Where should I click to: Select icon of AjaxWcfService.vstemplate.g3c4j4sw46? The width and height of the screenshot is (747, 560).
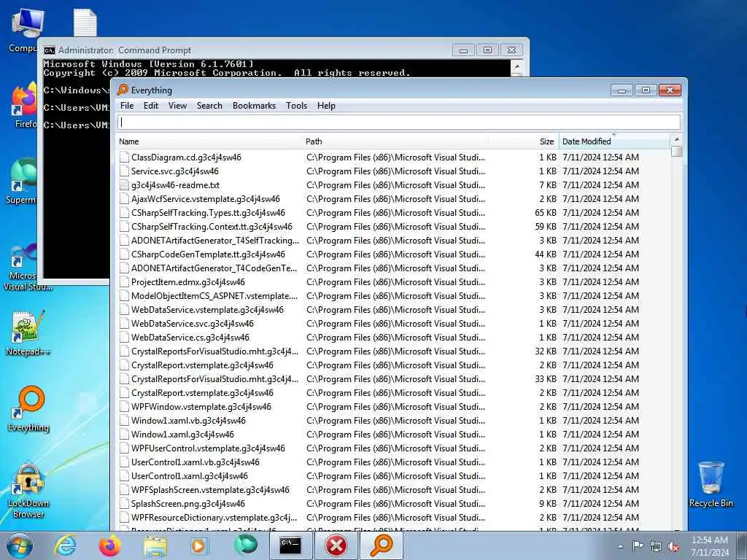pyautogui.click(x=124, y=198)
